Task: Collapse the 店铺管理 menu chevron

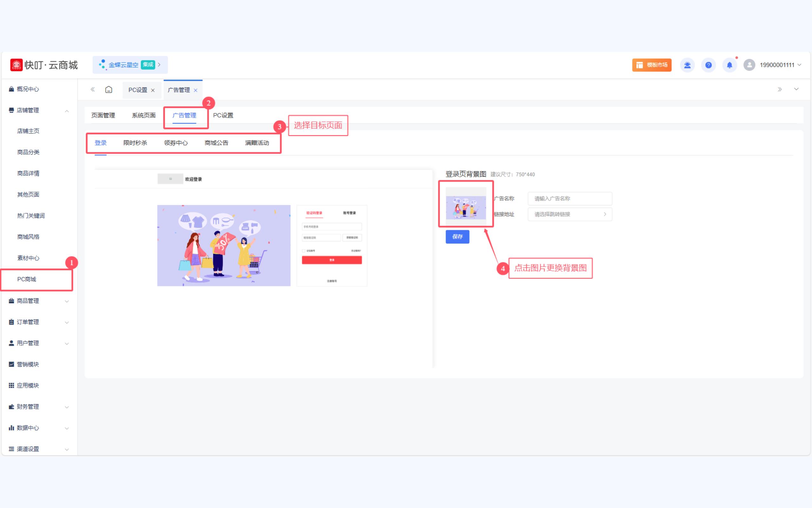Action: pos(67,111)
